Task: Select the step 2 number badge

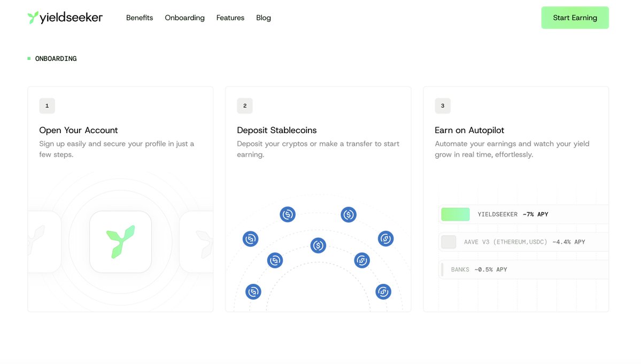Action: point(245,106)
